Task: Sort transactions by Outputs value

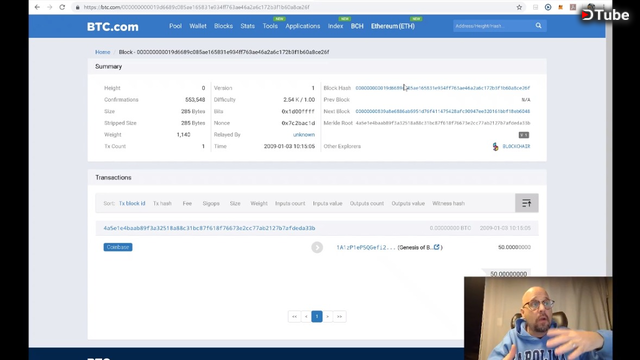Action: [x=408, y=203]
